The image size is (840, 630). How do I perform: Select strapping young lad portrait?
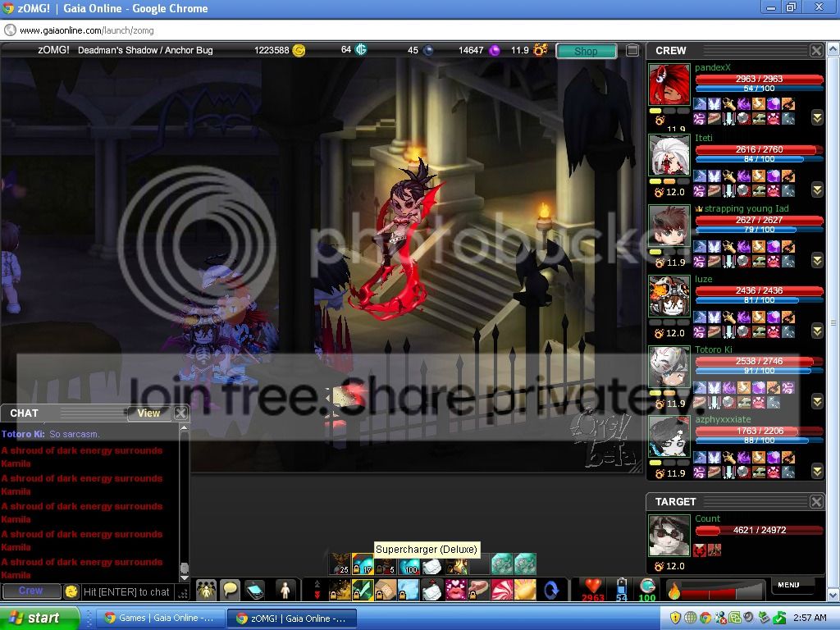coord(669,226)
